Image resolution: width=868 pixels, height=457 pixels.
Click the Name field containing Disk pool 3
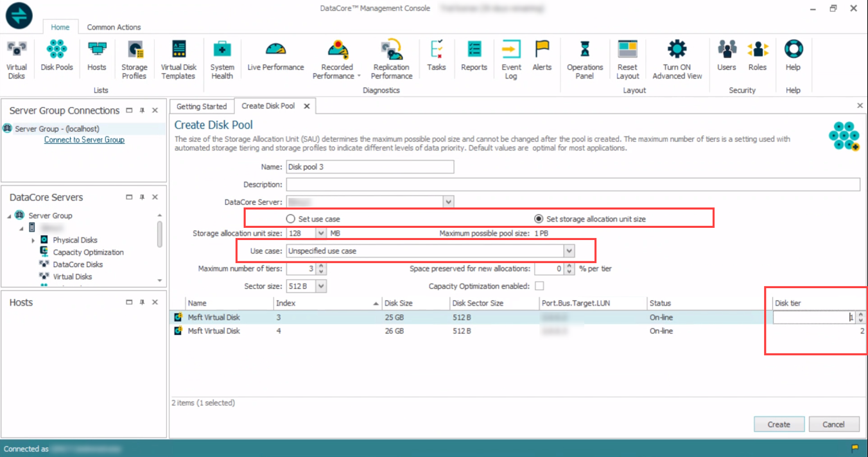point(370,167)
